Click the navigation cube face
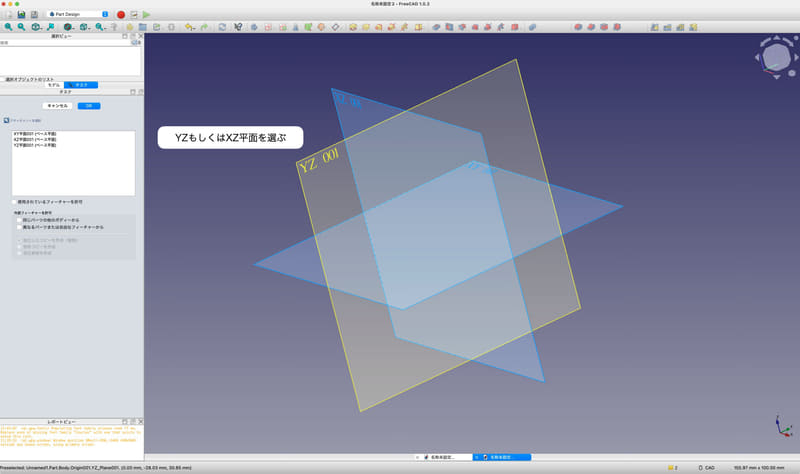Image resolution: width=800 pixels, height=474 pixels. tap(777, 57)
